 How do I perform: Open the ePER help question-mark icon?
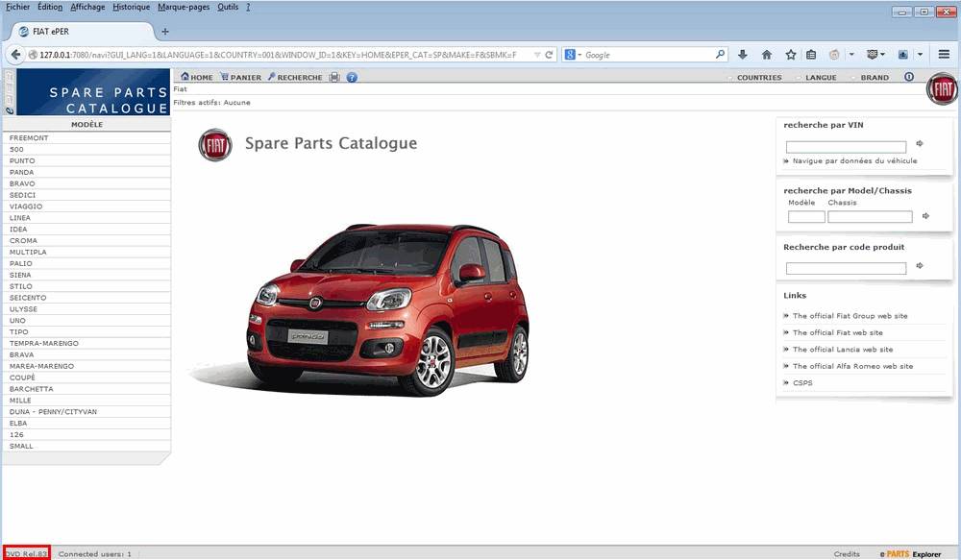click(352, 77)
